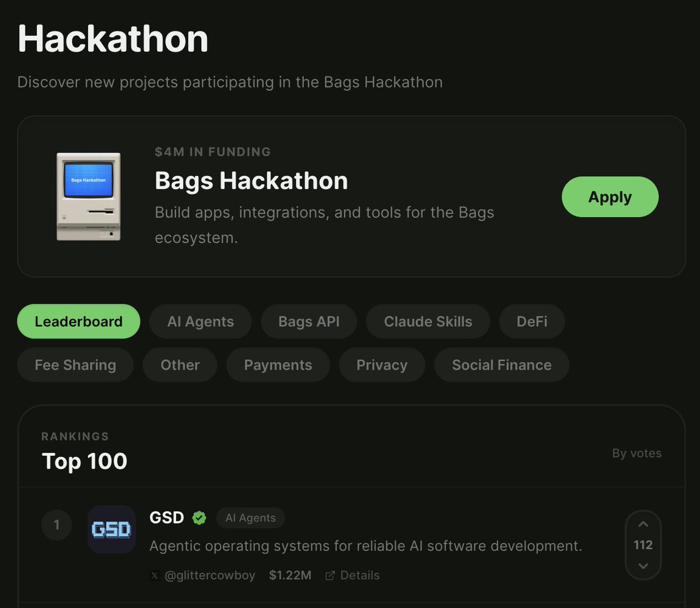Screen dimensions: 700x608
Task: Filter projects by Payments
Action: (278, 365)
